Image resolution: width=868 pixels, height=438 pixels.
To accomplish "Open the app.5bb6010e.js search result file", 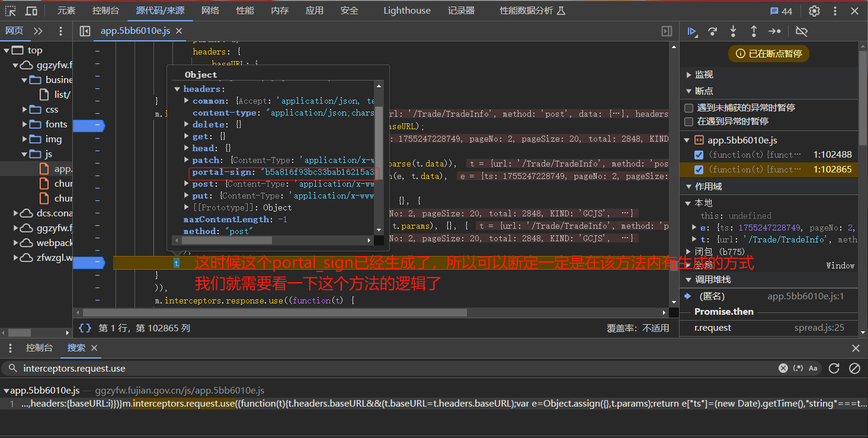I will click(x=45, y=391).
